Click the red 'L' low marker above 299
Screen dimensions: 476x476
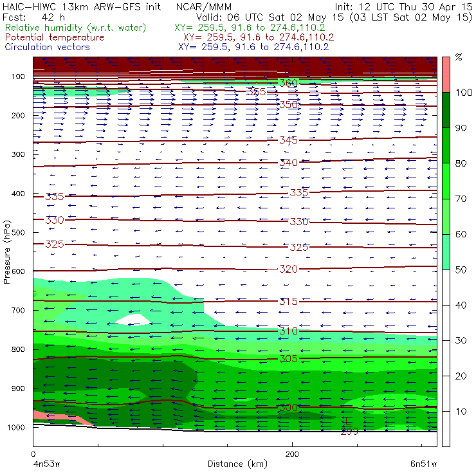pyautogui.click(x=348, y=421)
